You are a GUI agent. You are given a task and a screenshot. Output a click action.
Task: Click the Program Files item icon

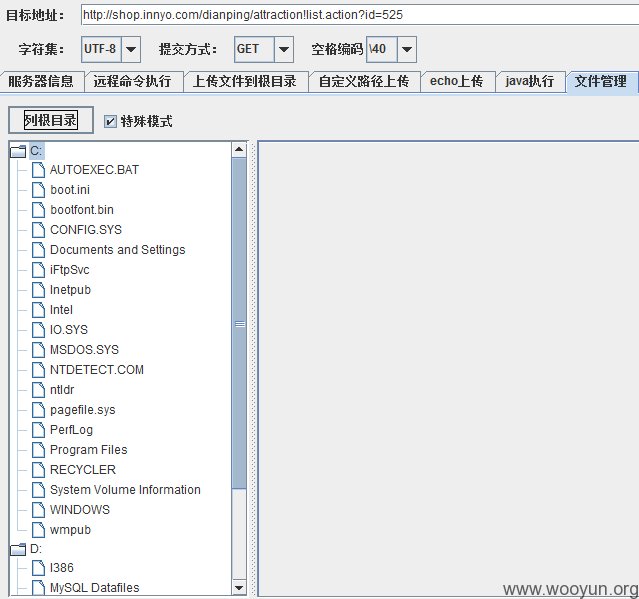(x=38, y=449)
